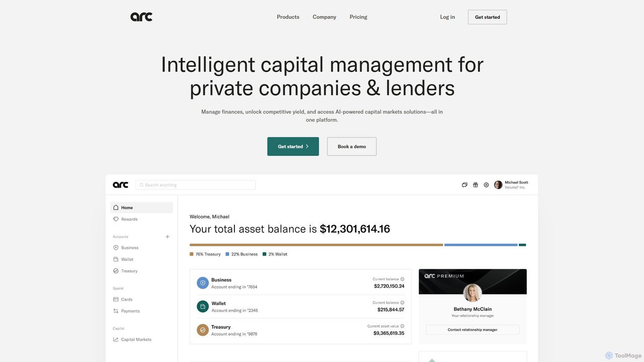Click the Log in link
The width and height of the screenshot is (644, 362).
click(447, 17)
